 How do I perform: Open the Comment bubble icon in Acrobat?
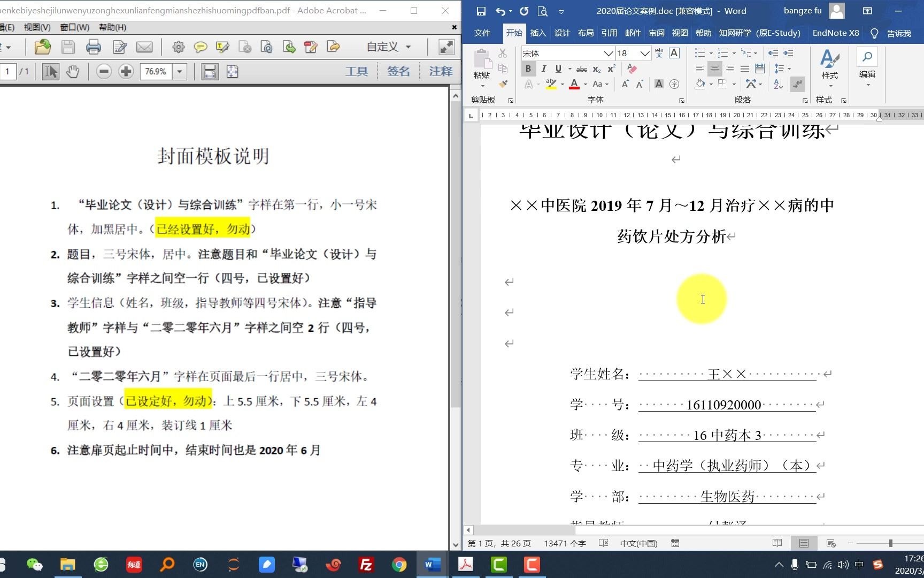point(201,47)
